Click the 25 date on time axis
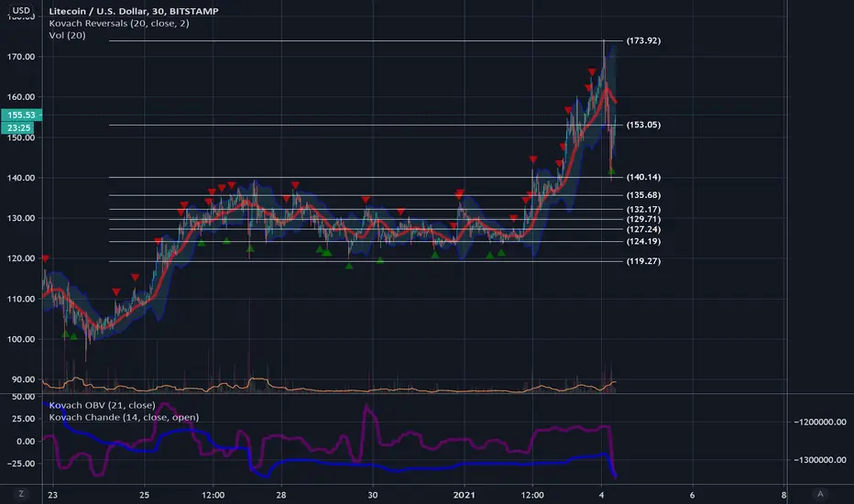The image size is (854, 504). [145, 495]
